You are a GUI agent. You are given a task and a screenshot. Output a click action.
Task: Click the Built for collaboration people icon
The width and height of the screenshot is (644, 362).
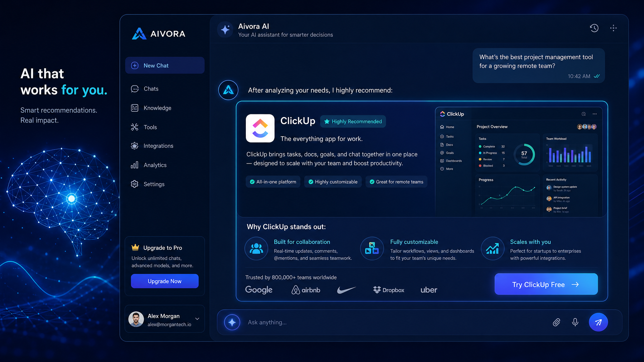pyautogui.click(x=256, y=249)
